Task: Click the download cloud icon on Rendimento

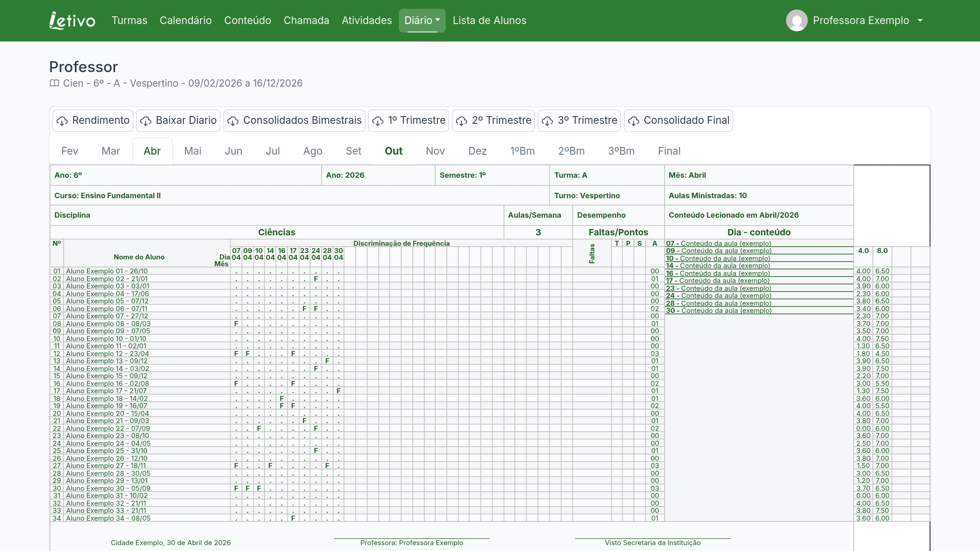Action: coord(62,121)
